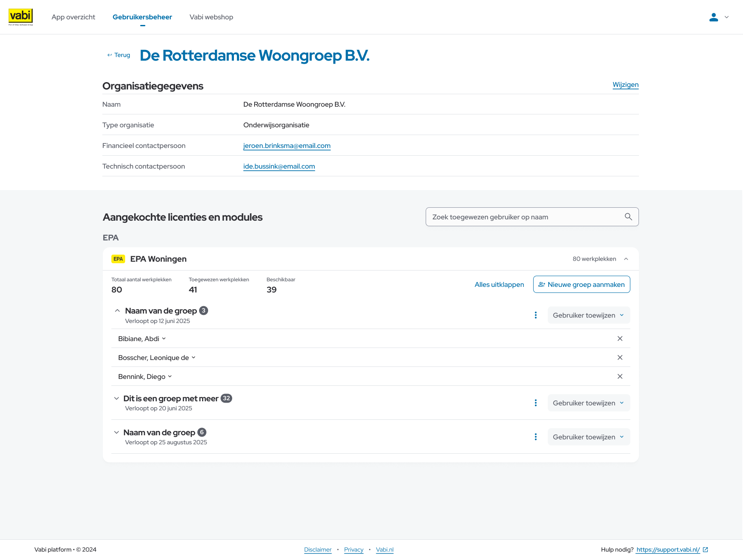
Task: Open Vabi webshop tab
Action: pyautogui.click(x=211, y=17)
